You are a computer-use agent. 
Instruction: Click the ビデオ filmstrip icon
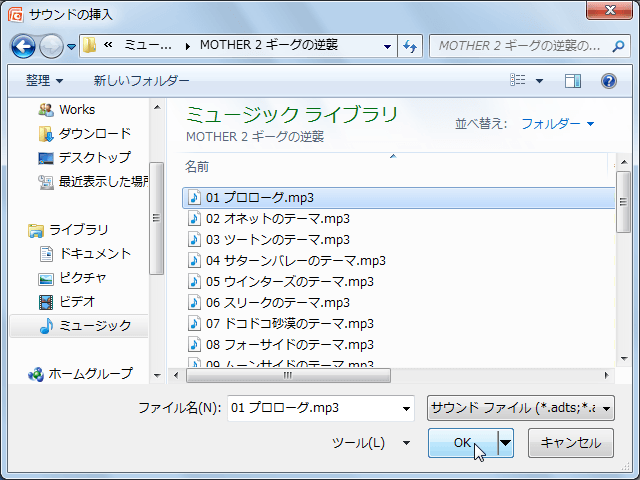pos(46,302)
